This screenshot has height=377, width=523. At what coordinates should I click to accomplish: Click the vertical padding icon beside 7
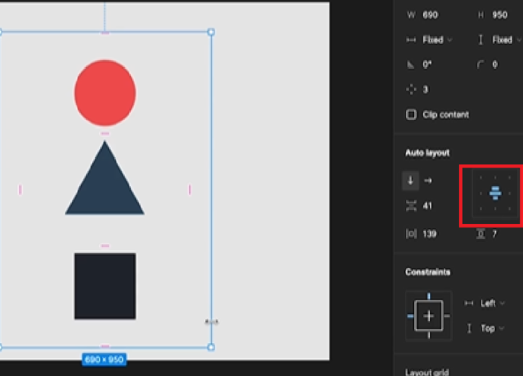[481, 234]
